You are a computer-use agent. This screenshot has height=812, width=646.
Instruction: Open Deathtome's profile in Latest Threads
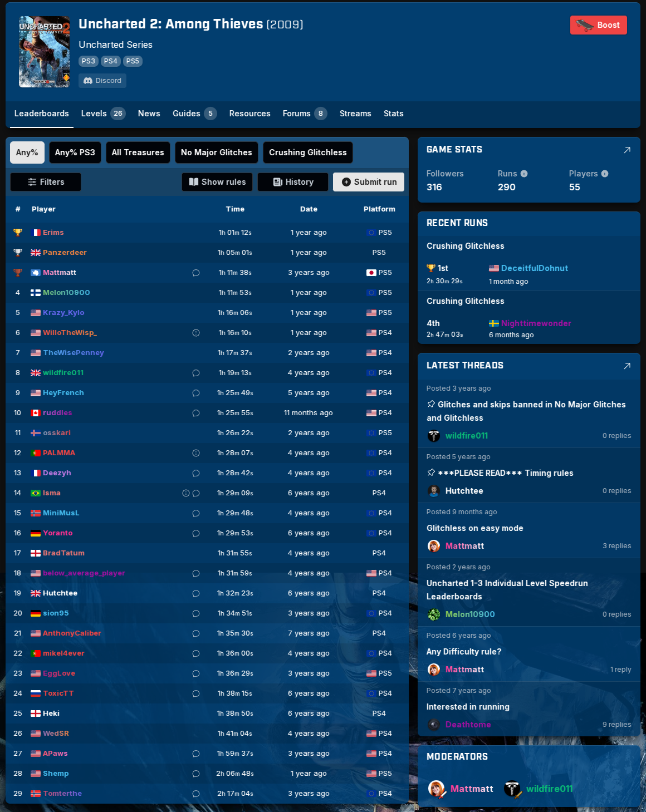coord(468,725)
